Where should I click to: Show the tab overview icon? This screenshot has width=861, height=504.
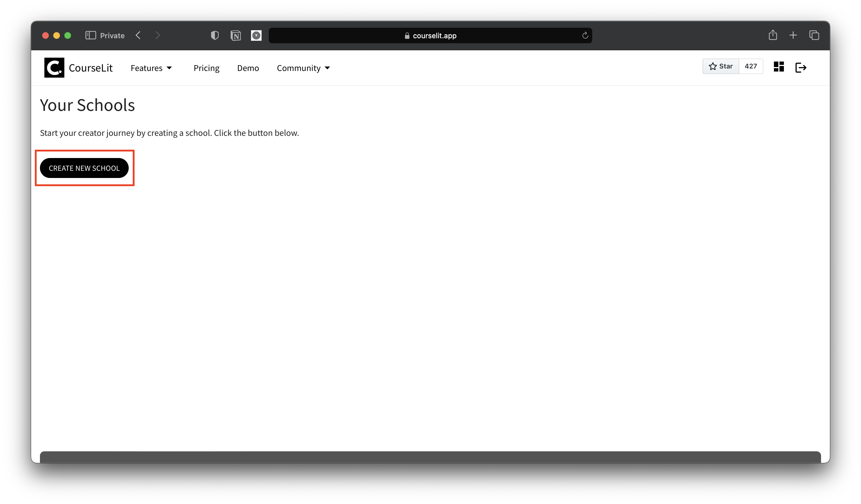click(x=814, y=35)
